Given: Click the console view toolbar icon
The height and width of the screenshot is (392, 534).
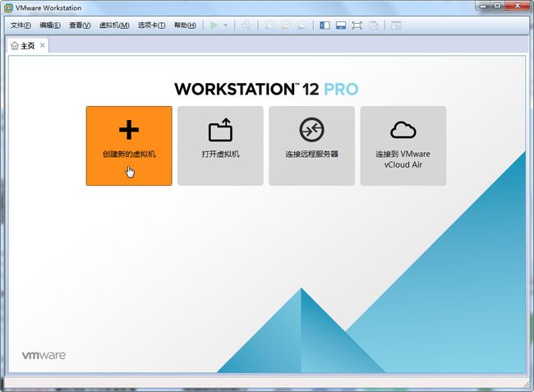Looking at the screenshot, I should [396, 25].
